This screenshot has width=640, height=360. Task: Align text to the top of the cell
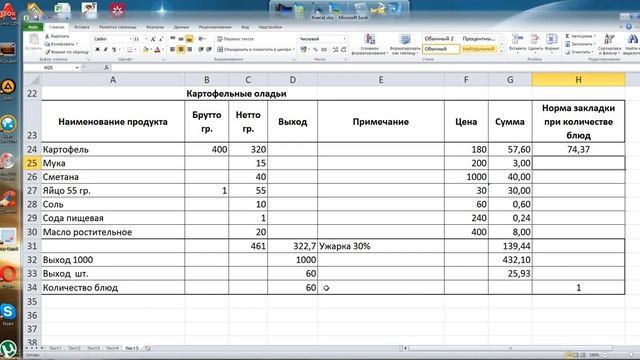[173, 39]
